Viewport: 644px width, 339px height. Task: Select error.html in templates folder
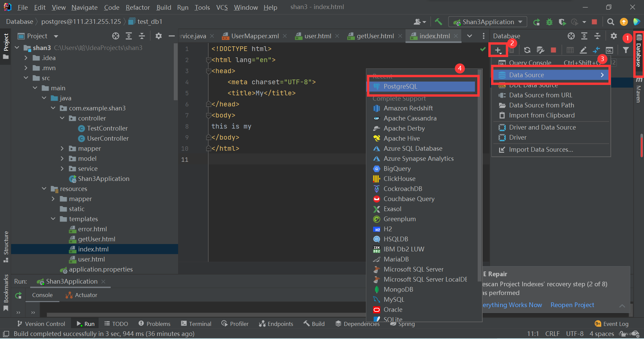[x=92, y=229]
